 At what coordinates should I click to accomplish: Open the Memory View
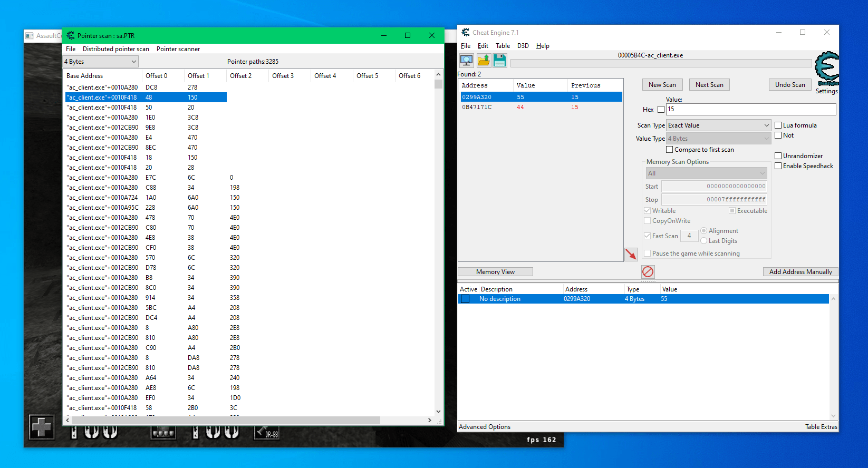tap(495, 272)
